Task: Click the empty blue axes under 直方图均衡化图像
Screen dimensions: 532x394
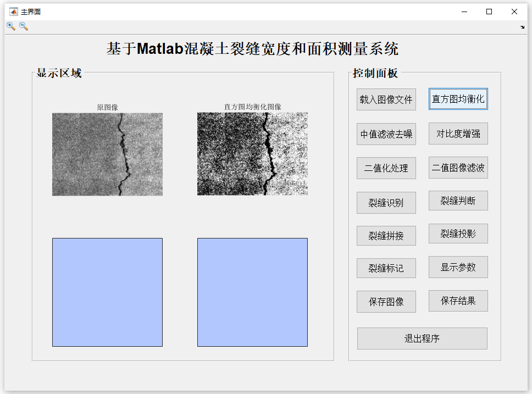Action: coord(252,292)
